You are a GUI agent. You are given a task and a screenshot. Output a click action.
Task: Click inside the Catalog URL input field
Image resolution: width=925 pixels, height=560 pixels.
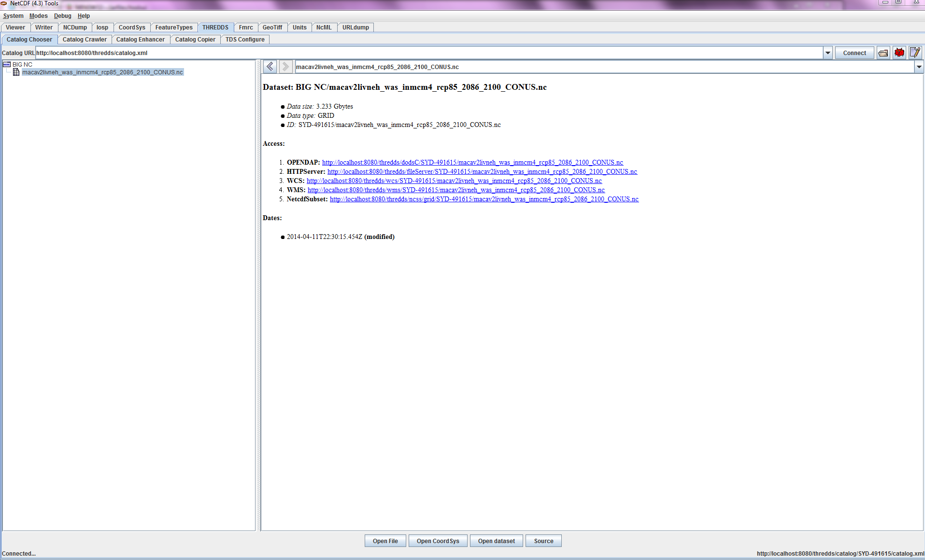(425, 53)
